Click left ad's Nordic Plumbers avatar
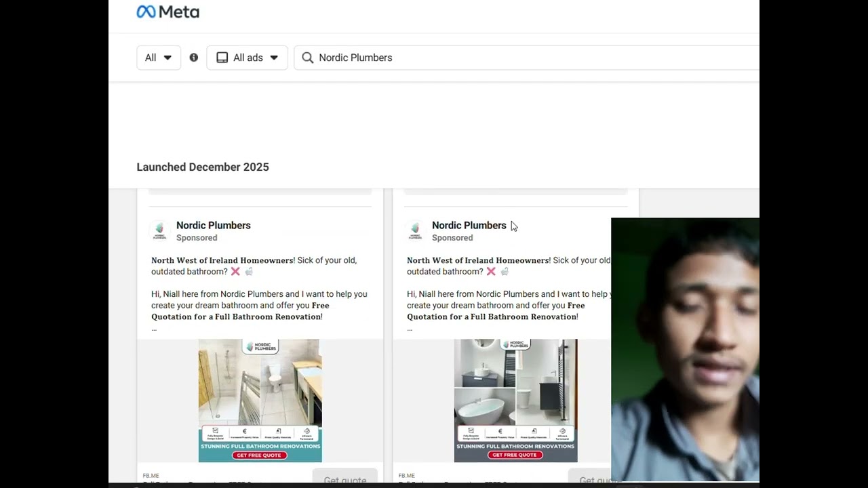This screenshot has height=488, width=868. point(159,230)
